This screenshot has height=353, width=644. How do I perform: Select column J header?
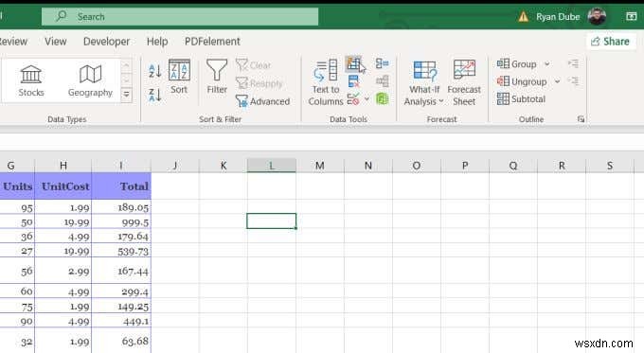click(x=175, y=166)
